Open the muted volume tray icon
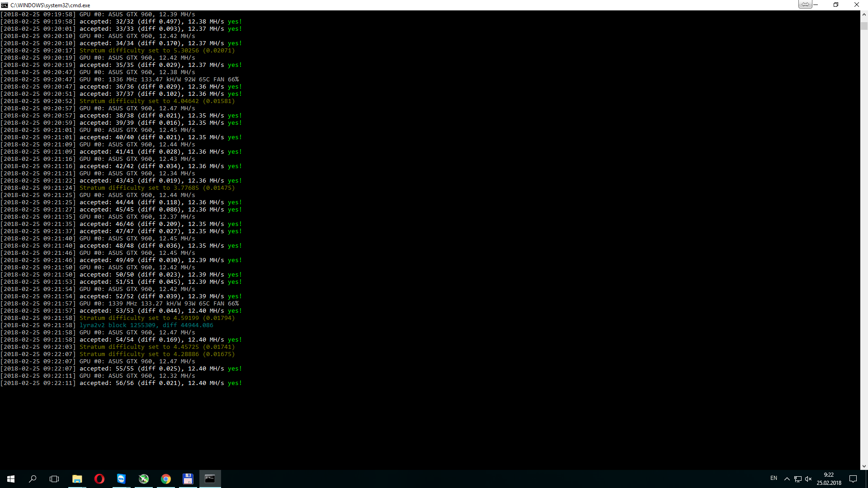Screen dimensions: 868x488 pos(808,479)
